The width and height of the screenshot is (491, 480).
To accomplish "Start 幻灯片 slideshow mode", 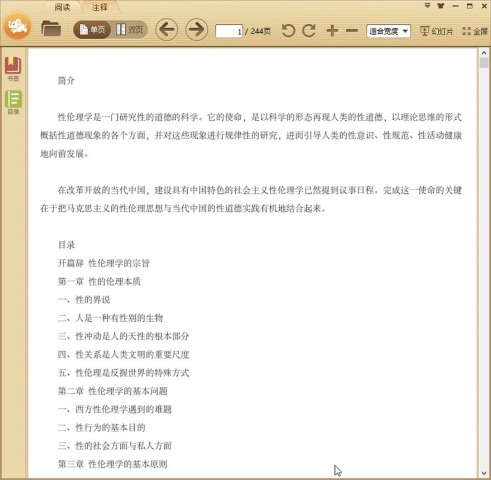I will coord(436,31).
